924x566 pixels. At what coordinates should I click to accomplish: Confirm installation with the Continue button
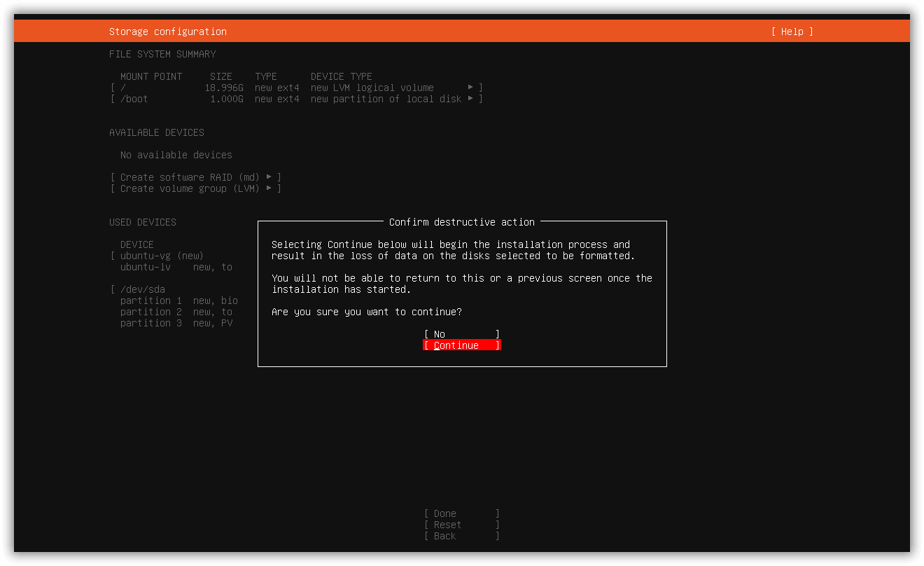462,345
